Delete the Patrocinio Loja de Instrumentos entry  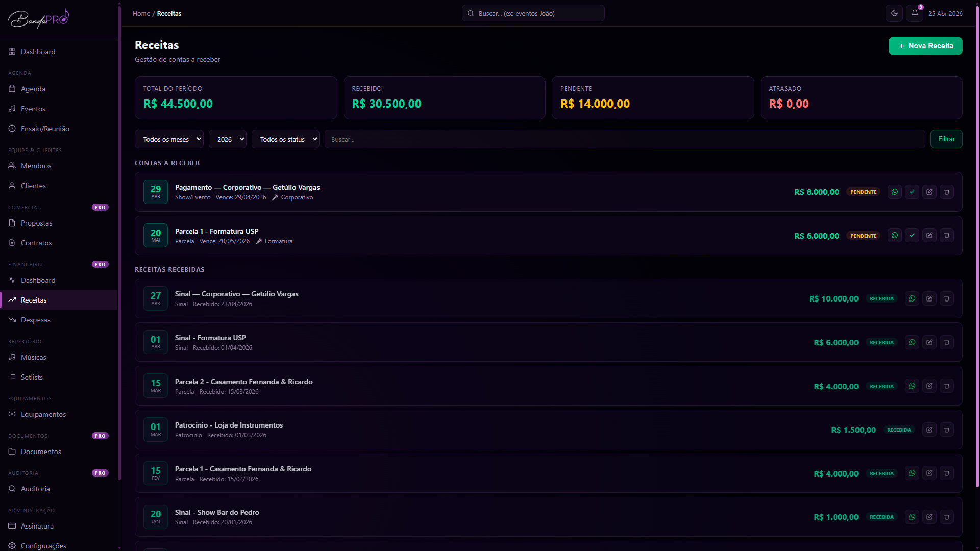947,430
